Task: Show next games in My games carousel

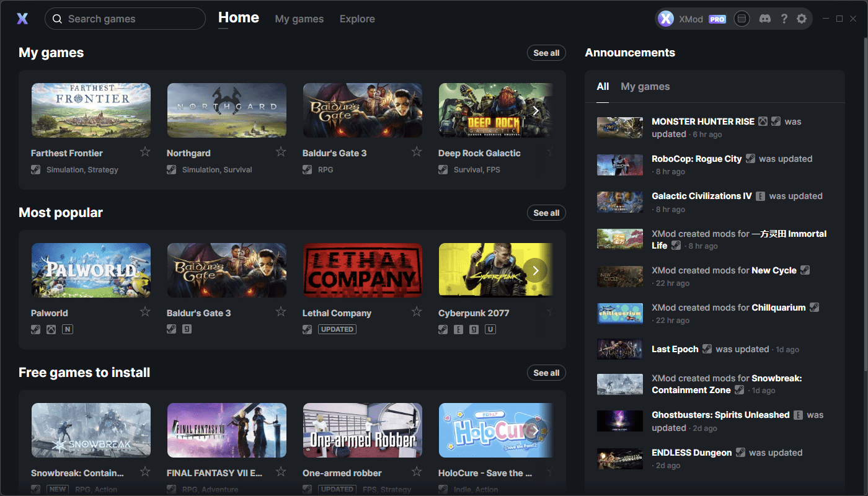Action: (x=535, y=110)
